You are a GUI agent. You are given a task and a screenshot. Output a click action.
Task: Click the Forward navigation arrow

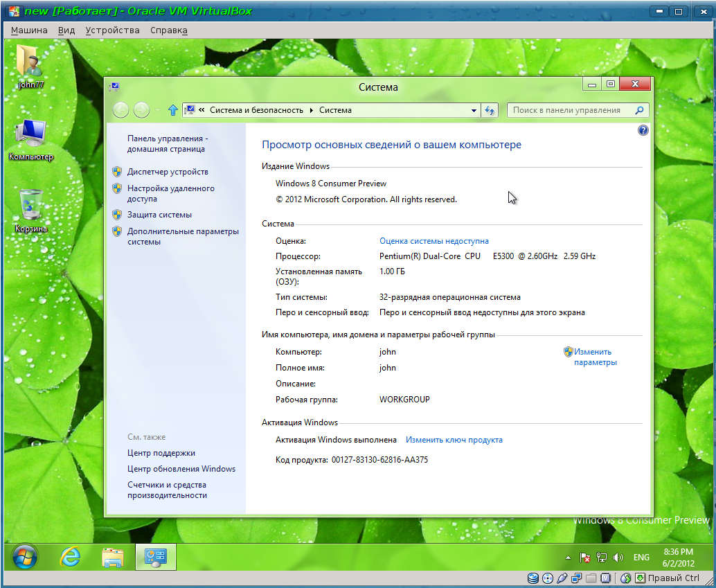click(141, 110)
